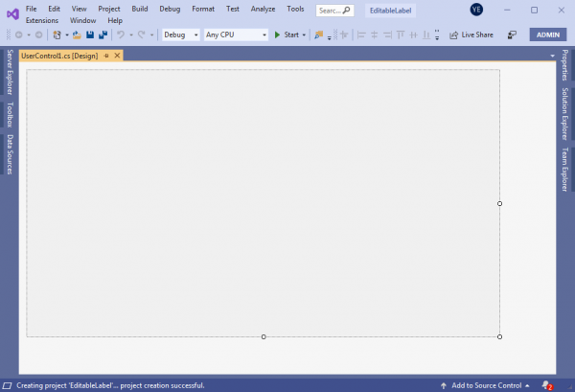Click the Send Feedback icon

[513, 35]
